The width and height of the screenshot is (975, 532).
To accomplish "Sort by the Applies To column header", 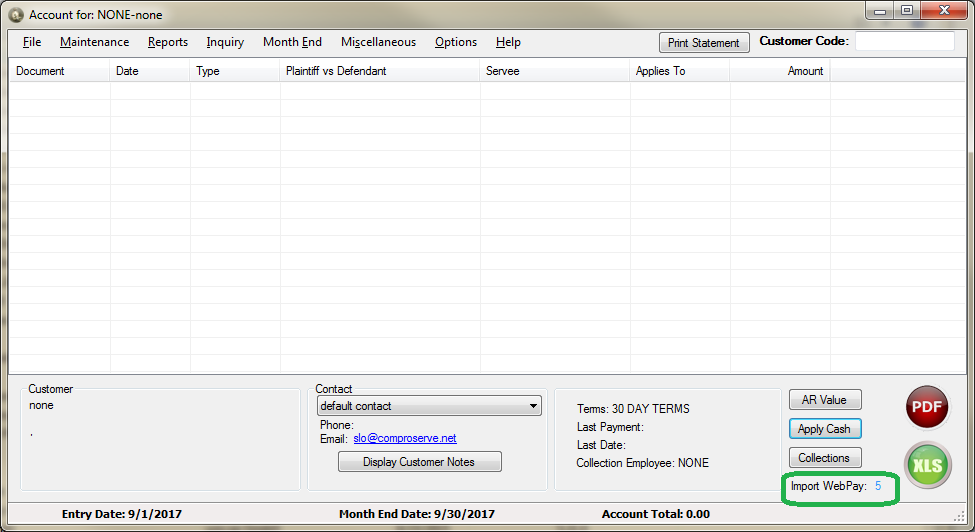I will click(680, 71).
